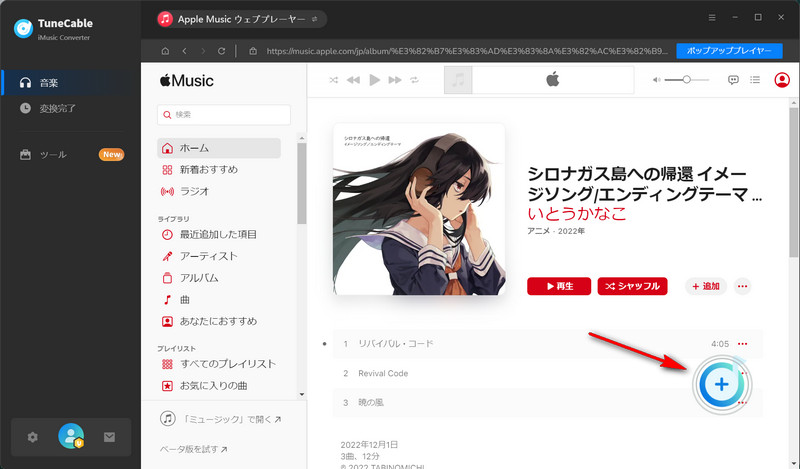Adjust the volume slider
This screenshot has height=469, width=800.
point(687,80)
